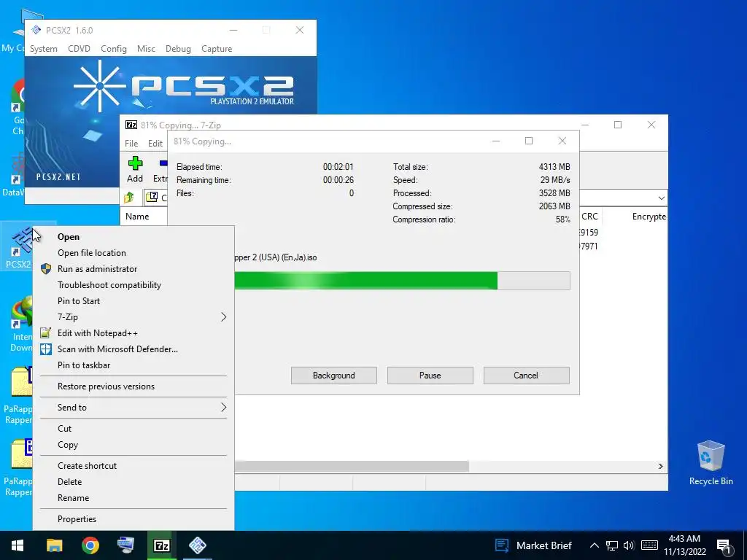Screen dimensions: 747x560
Task: Open the notification center icon
Action: 724,546
